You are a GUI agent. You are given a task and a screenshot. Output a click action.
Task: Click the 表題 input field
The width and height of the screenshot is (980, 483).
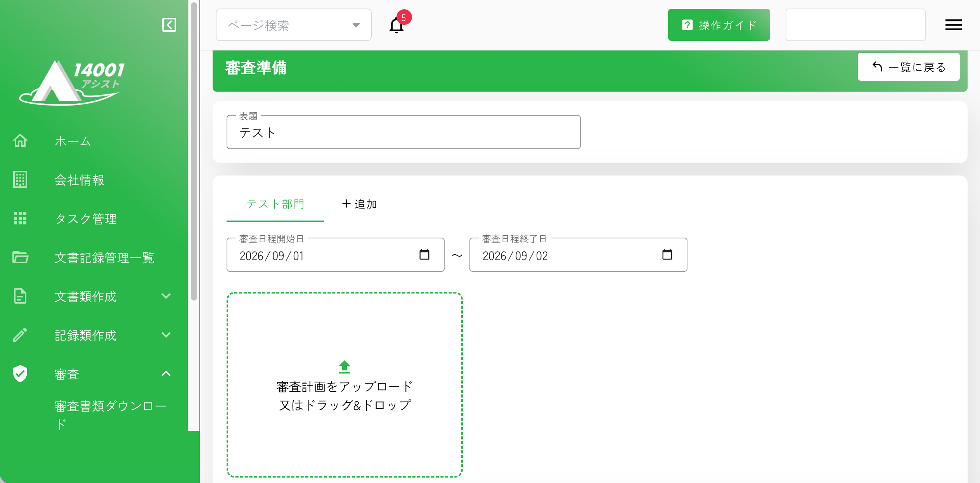tap(403, 132)
